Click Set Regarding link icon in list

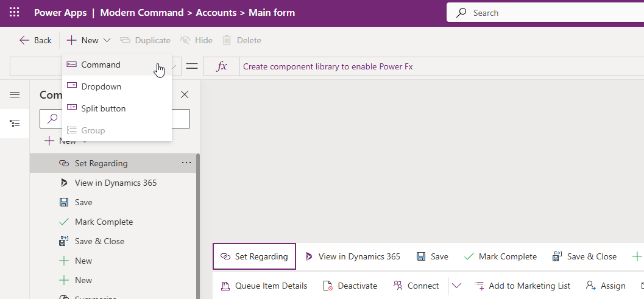coord(63,163)
